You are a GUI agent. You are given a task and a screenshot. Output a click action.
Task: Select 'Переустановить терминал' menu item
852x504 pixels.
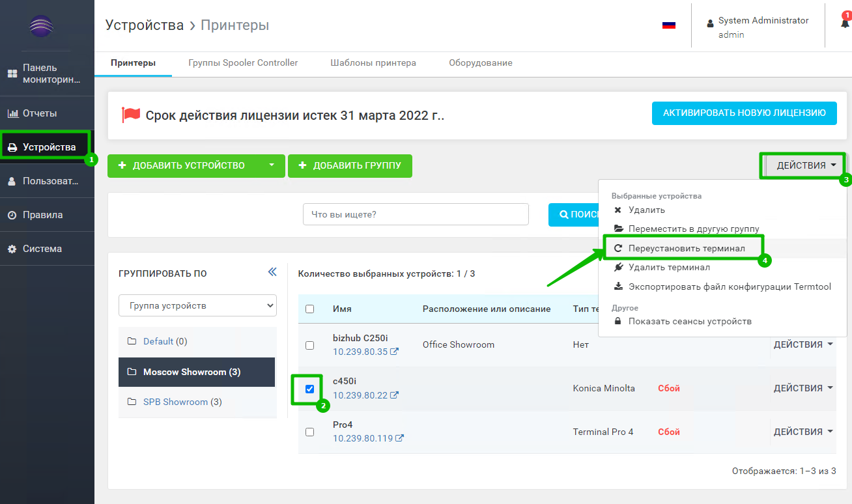(x=687, y=248)
